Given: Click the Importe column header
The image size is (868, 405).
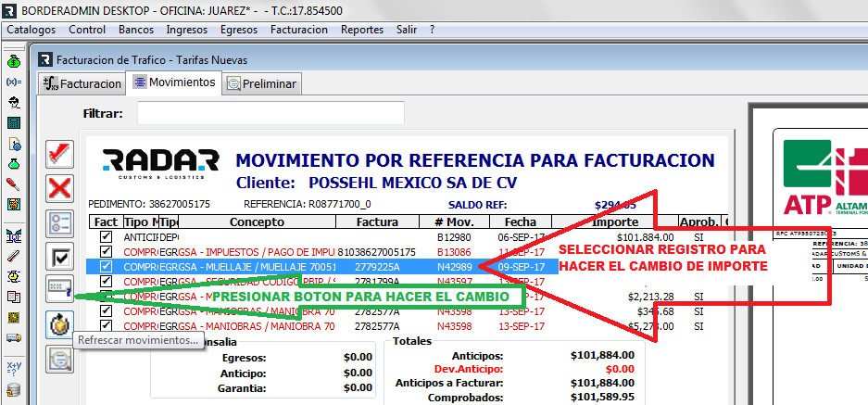Looking at the screenshot, I should [615, 221].
